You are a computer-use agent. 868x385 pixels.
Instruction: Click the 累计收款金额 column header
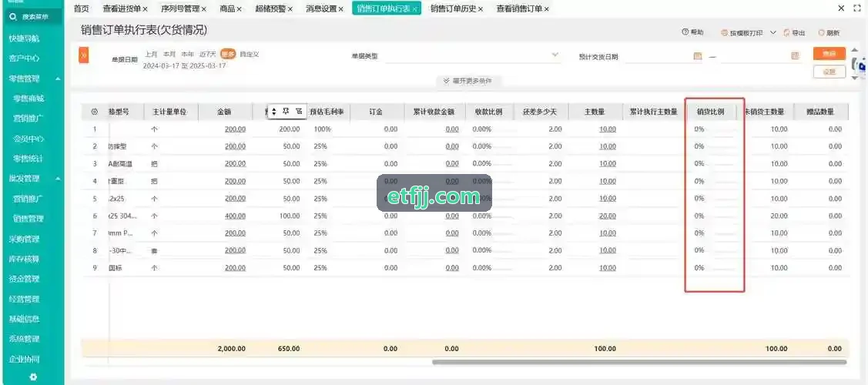coord(434,112)
